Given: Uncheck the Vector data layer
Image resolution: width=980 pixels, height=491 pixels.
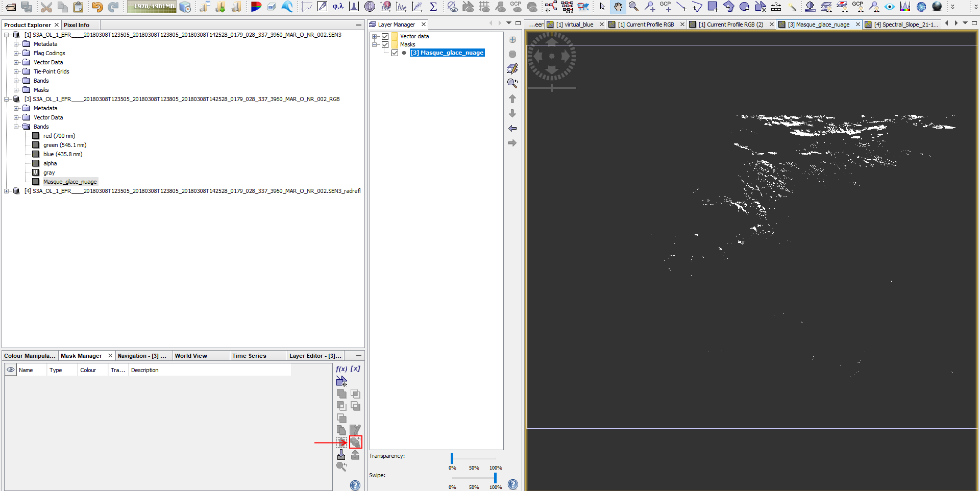Looking at the screenshot, I should pos(385,36).
